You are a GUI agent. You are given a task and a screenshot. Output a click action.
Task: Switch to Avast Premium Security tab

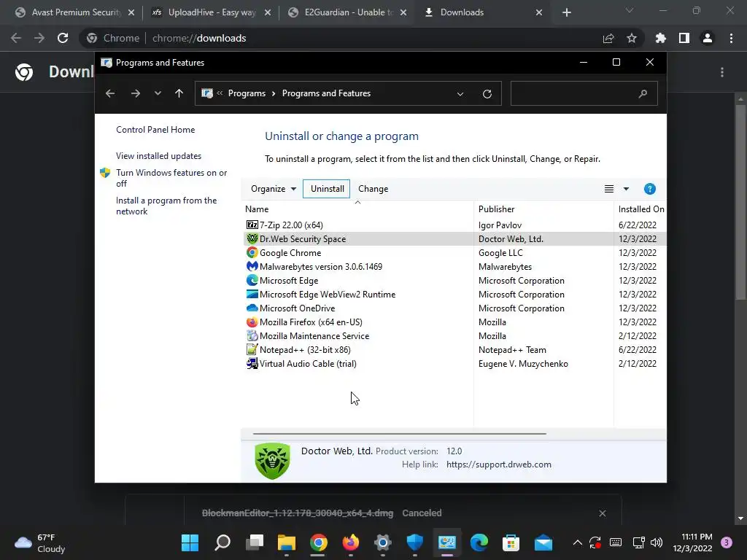pos(75,12)
